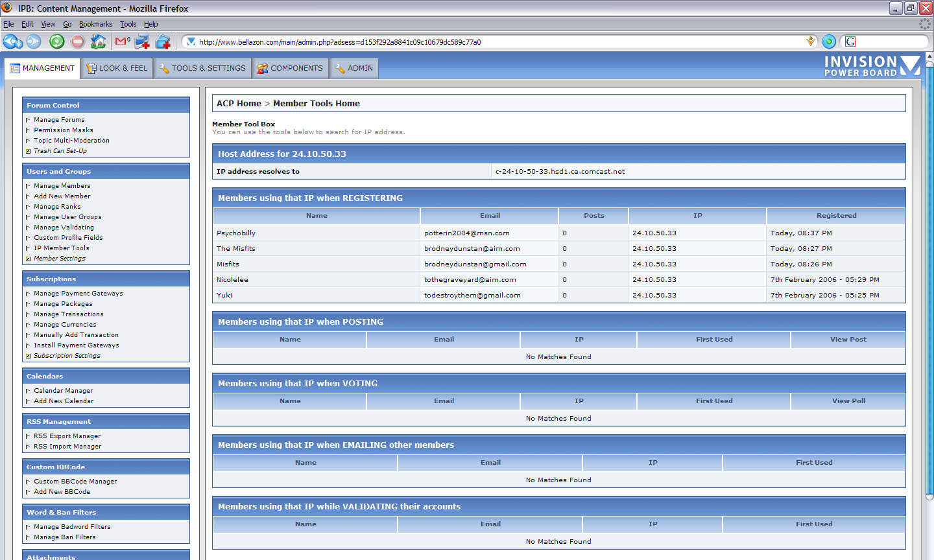This screenshot has height=560, width=934.
Task: Click the green Go button beside address bar
Action: [x=829, y=41]
